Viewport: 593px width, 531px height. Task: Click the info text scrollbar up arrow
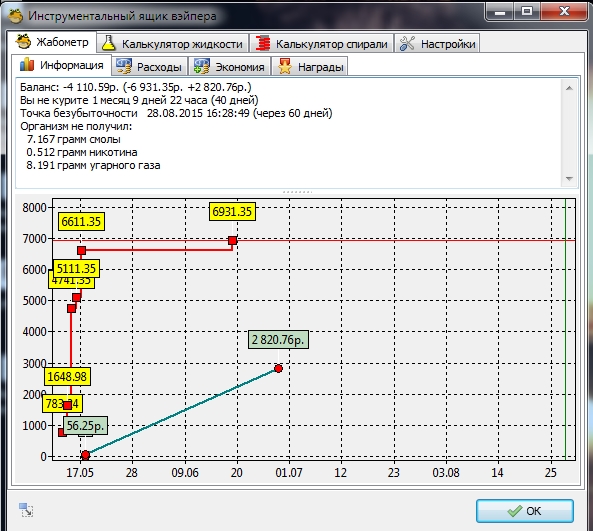[569, 88]
